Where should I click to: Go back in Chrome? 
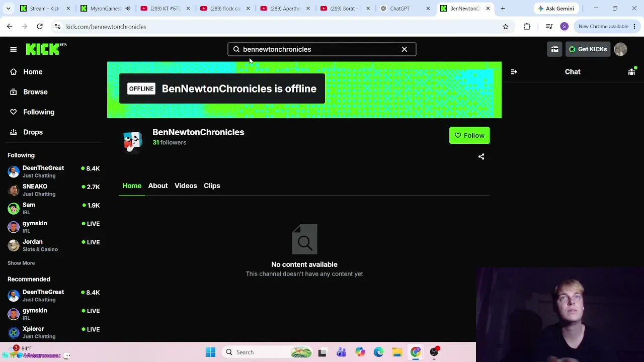tap(10, 27)
